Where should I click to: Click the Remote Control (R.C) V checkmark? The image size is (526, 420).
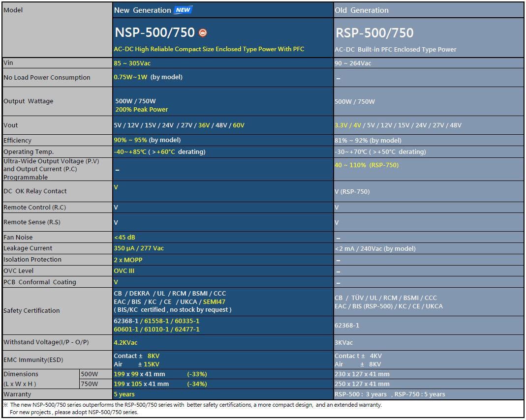(115, 207)
